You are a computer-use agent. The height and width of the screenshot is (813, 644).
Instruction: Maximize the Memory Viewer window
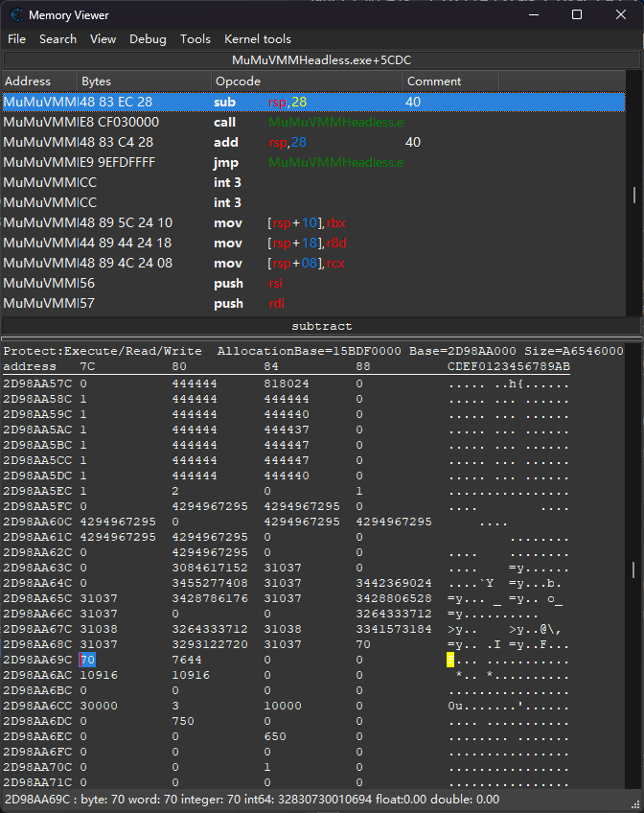pyautogui.click(x=577, y=15)
